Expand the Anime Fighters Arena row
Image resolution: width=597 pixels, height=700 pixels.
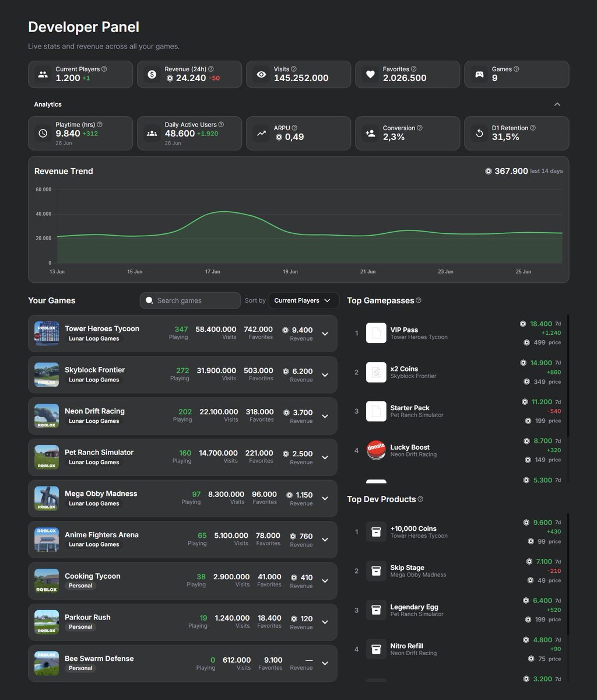coord(325,540)
